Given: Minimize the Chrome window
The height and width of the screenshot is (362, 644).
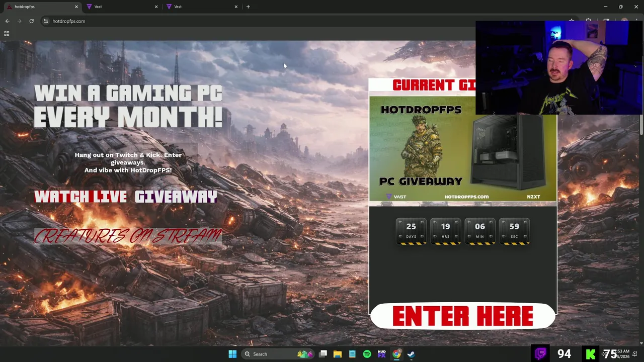Looking at the screenshot, I should click(x=606, y=7).
